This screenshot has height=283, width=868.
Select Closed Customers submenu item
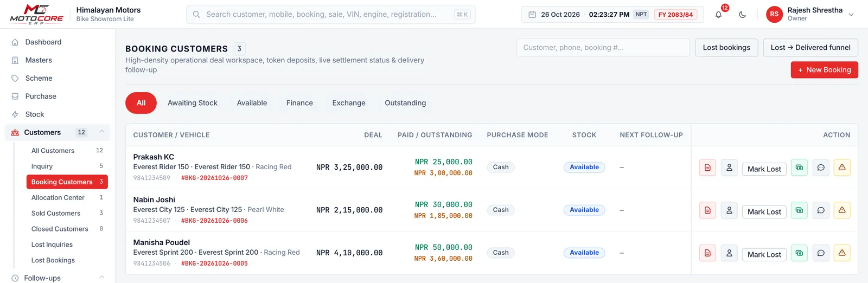67,229
